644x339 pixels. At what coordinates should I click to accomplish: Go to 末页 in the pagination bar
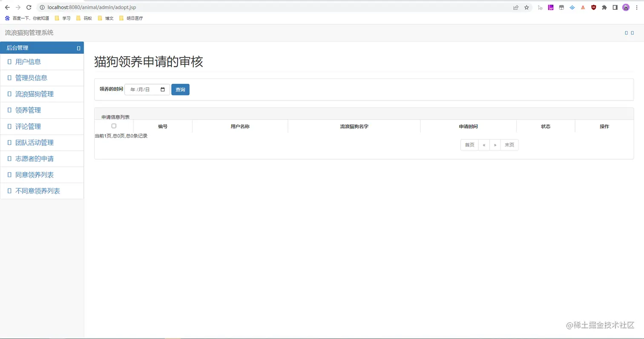click(509, 145)
